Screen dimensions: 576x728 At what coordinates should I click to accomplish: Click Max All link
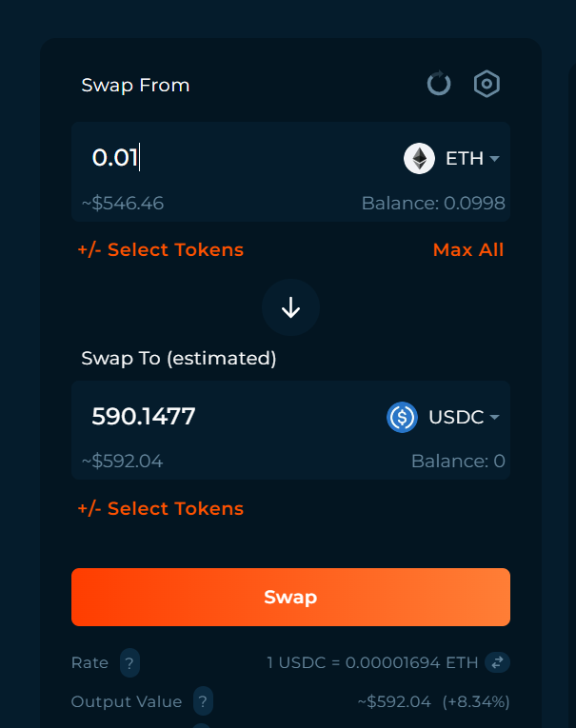pos(468,249)
